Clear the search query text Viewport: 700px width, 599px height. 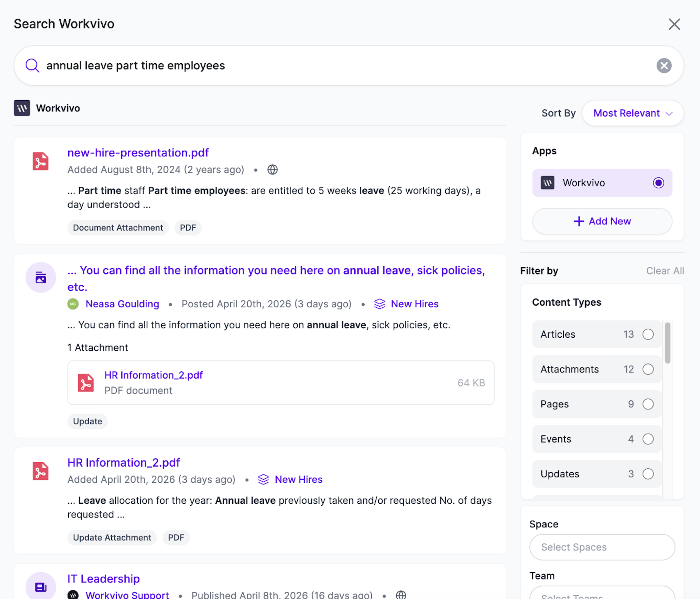coord(664,65)
